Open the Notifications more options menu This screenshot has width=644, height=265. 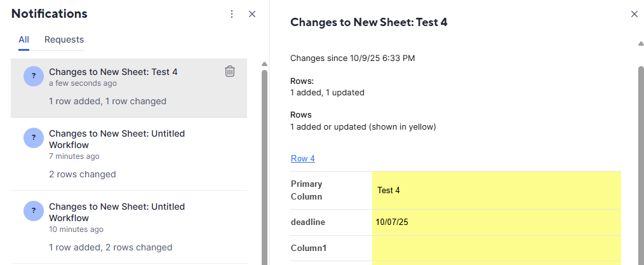point(232,14)
